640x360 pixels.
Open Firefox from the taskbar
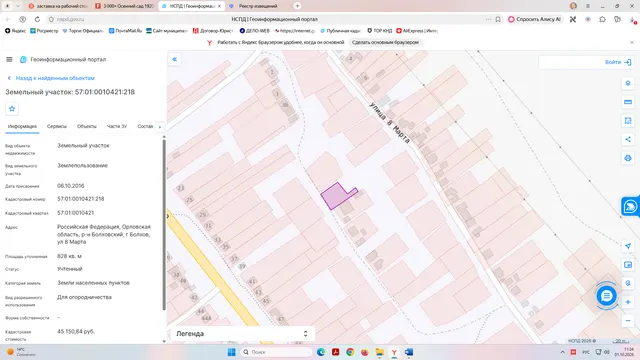click(365, 352)
